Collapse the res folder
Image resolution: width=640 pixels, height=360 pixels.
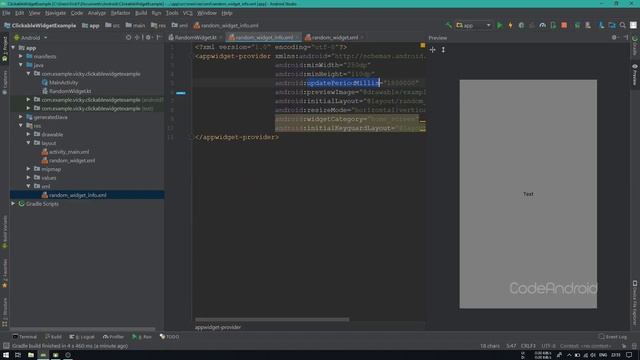[x=21, y=126]
